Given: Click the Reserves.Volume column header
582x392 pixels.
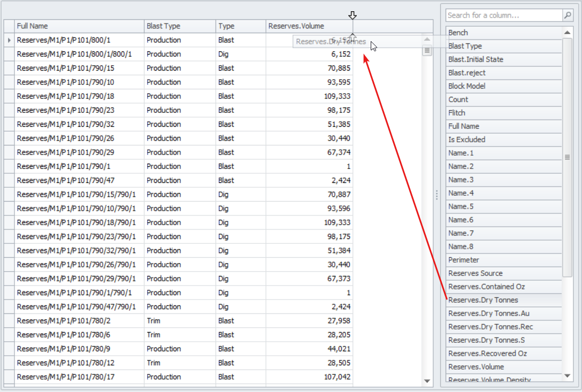Looking at the screenshot, I should (x=309, y=26).
